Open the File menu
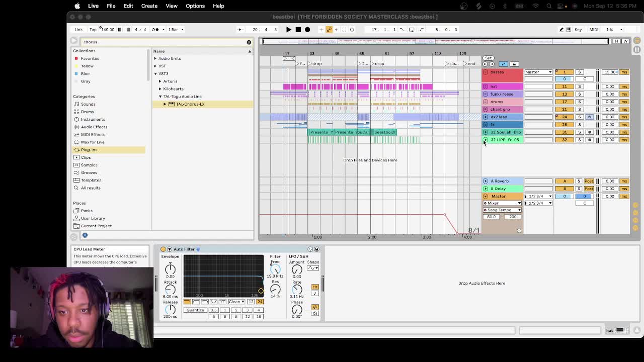 [x=111, y=6]
